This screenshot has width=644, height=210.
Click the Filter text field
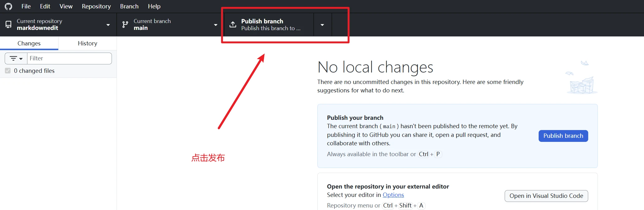[x=70, y=58]
